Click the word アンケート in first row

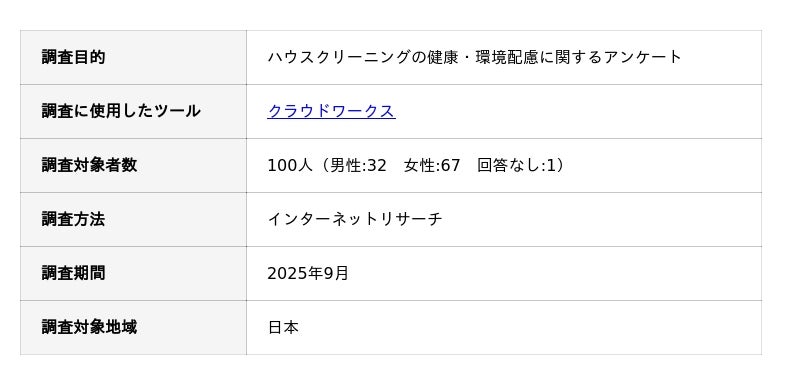(643, 57)
